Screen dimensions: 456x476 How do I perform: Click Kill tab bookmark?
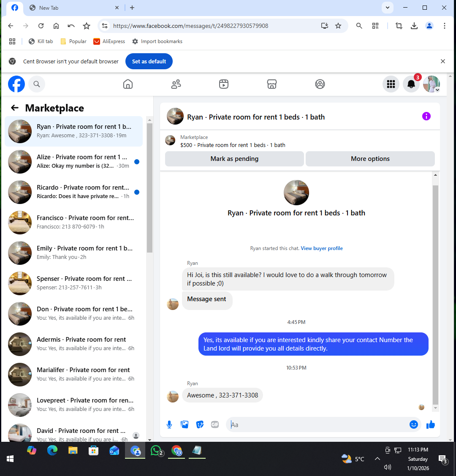(41, 41)
